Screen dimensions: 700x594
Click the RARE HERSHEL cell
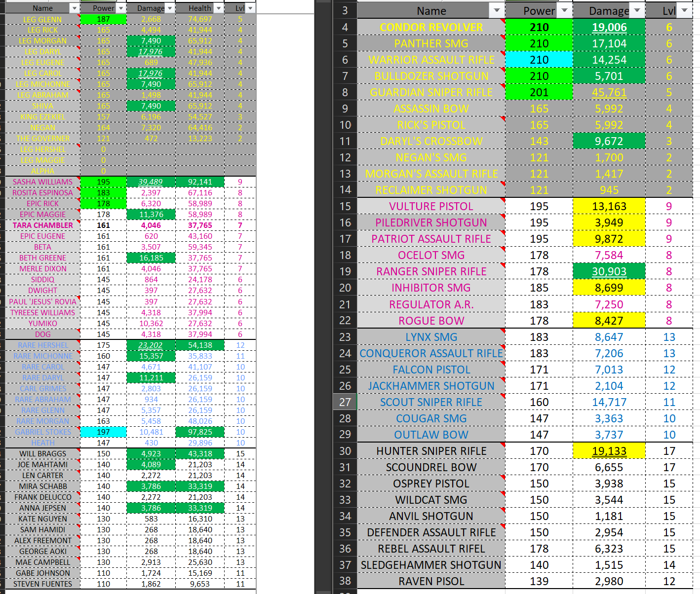(42, 345)
